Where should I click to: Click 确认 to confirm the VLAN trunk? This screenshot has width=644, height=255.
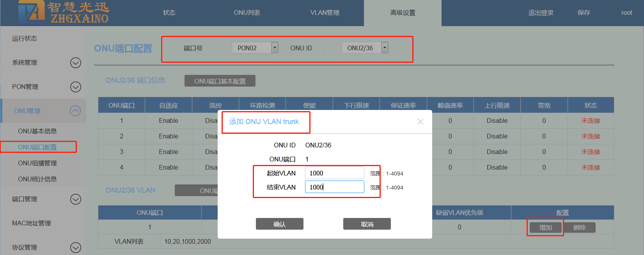click(x=279, y=224)
